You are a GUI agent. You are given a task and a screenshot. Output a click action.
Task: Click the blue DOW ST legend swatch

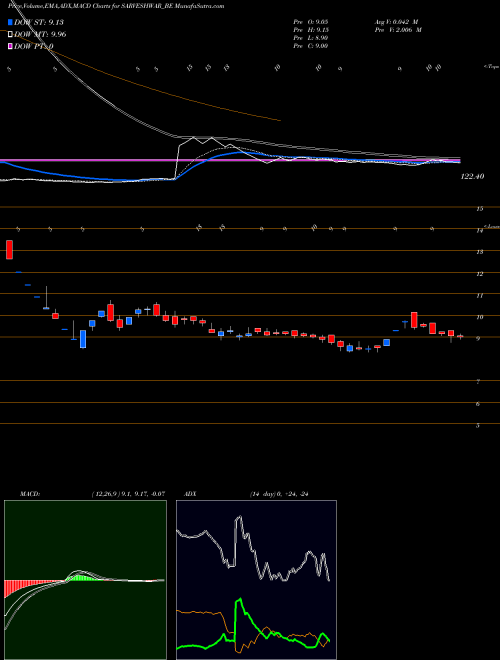[x=10, y=22]
